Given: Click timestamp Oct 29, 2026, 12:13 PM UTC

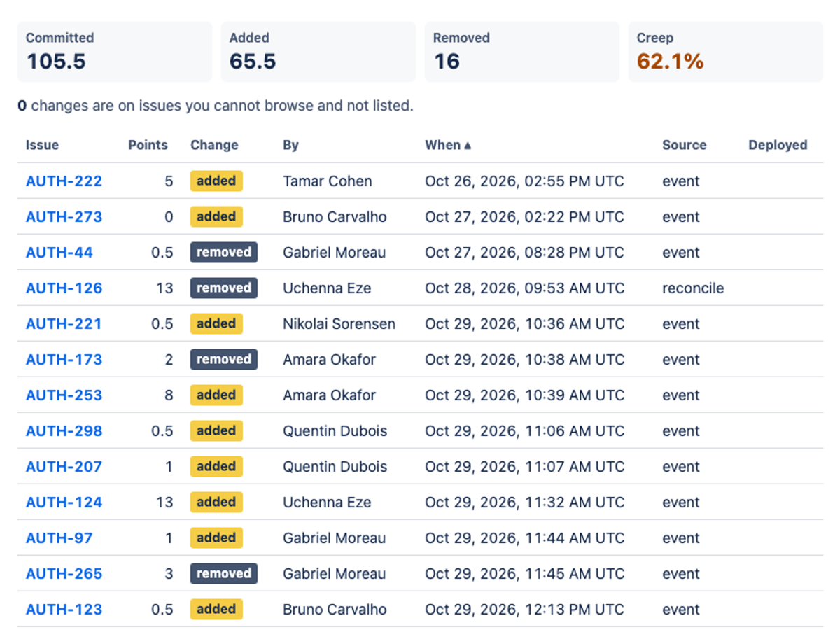Looking at the screenshot, I should pos(524,610).
